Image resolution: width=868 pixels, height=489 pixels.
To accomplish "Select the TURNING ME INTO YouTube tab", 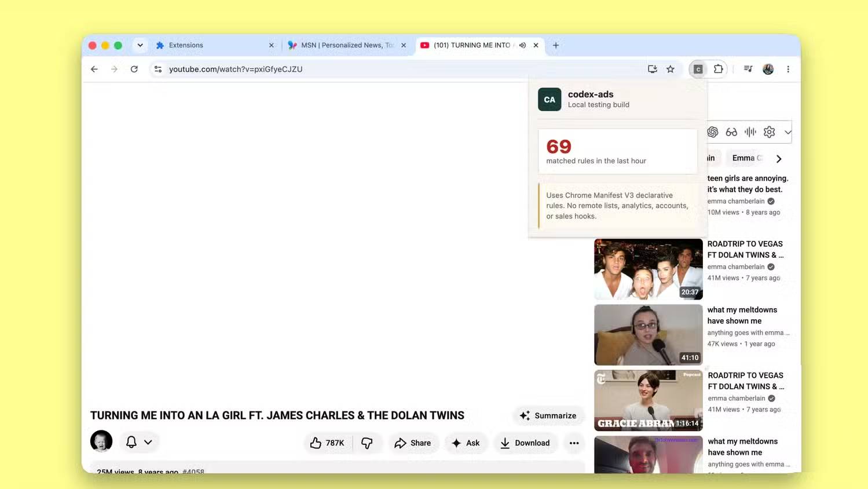I will pyautogui.click(x=479, y=45).
